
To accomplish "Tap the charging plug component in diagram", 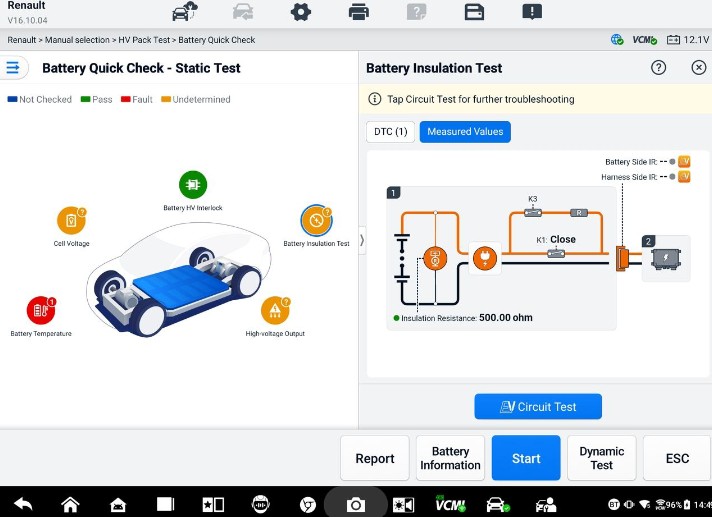I will pos(485,258).
